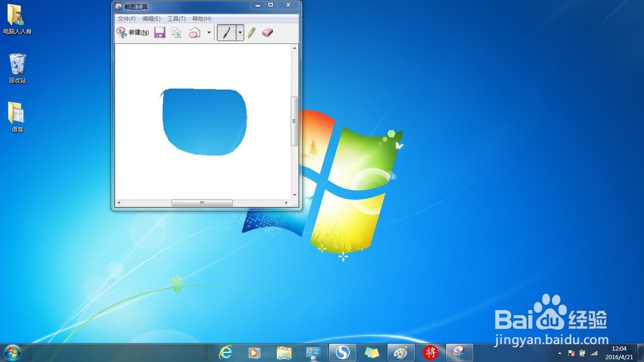Screen dimensions: 644x362
Task: Close the Snipping Tool window
Action: pos(289,5)
